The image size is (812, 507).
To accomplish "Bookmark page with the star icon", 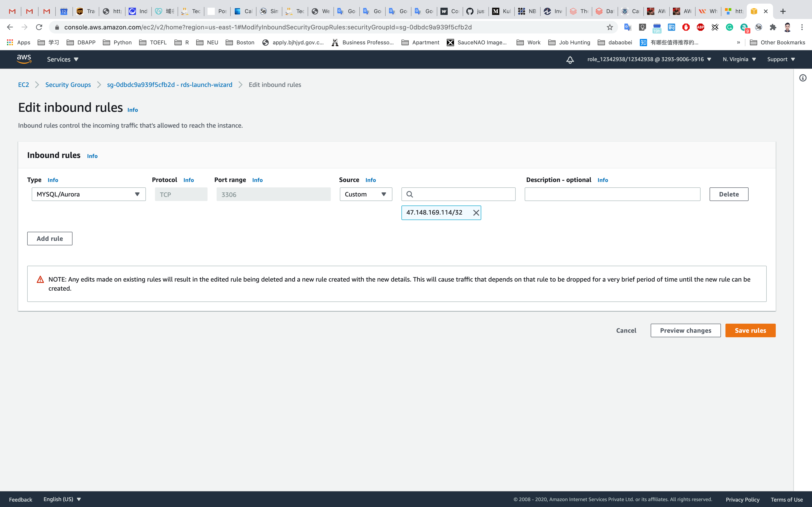I will point(610,27).
